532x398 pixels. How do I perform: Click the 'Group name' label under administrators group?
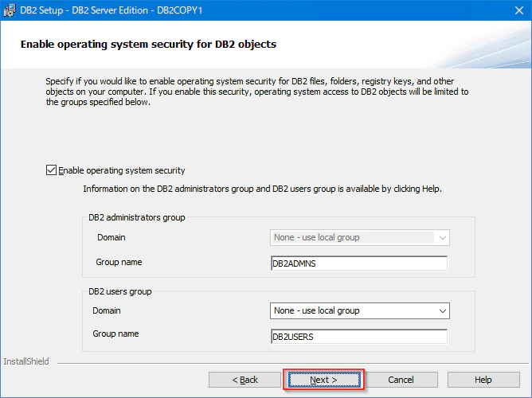[119, 262]
